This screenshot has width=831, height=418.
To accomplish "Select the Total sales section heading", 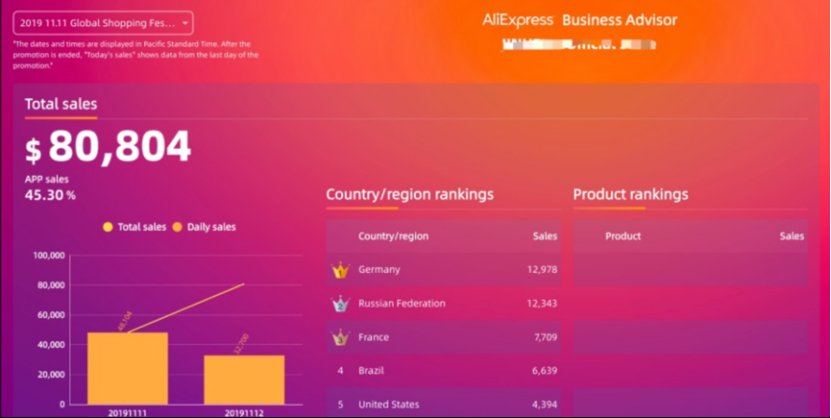I will pyautogui.click(x=60, y=104).
